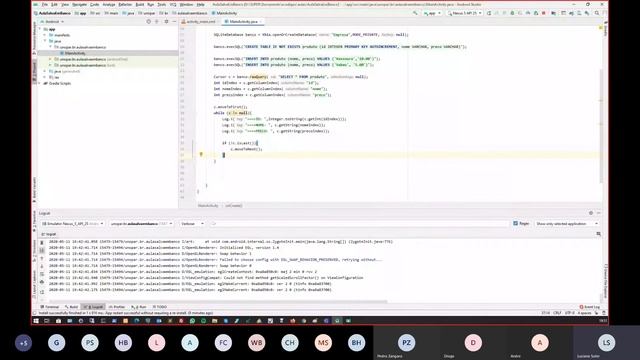This screenshot has height=360, width=640.
Task: Click the LS participant avatar
Action: 606,342
